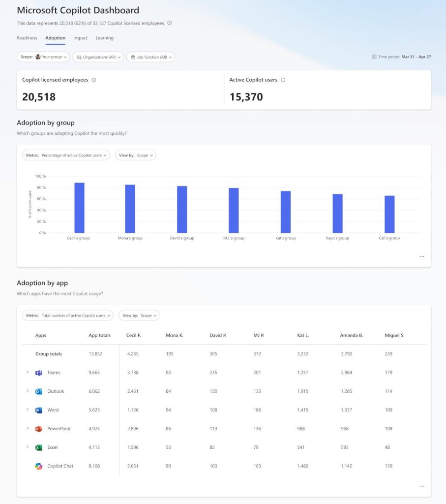Click the 15,370 active users figure
The image size is (446, 504).
pyautogui.click(x=246, y=97)
